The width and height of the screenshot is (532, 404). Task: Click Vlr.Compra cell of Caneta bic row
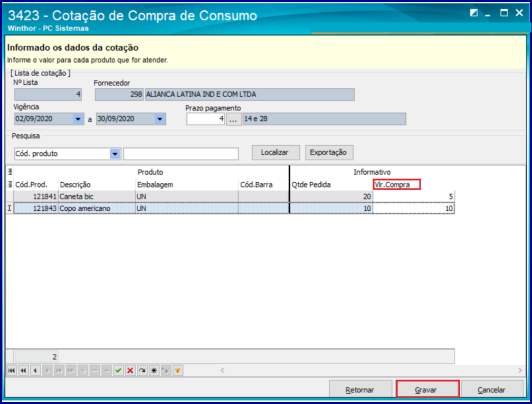(413, 197)
